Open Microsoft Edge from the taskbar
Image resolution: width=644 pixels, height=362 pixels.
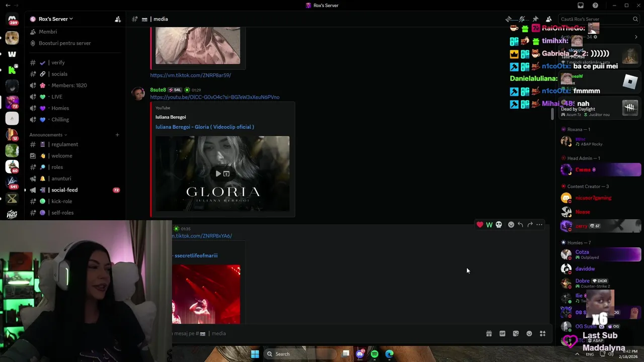click(389, 354)
